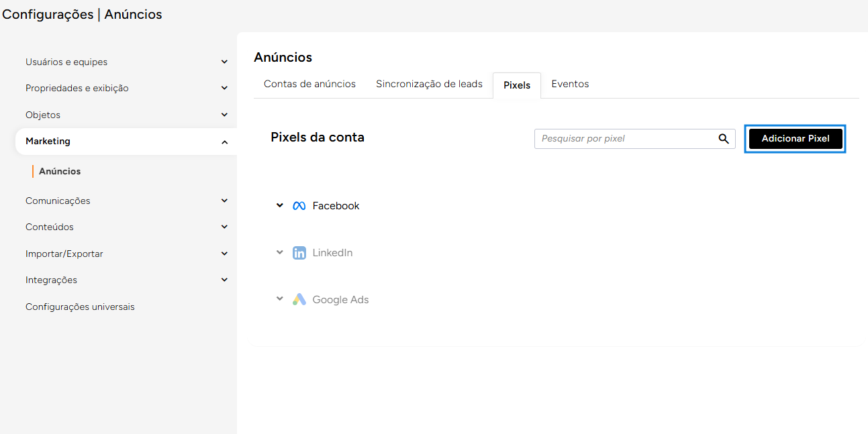The height and width of the screenshot is (434, 868).
Task: Expand the Facebook pixels section
Action: 280,205
